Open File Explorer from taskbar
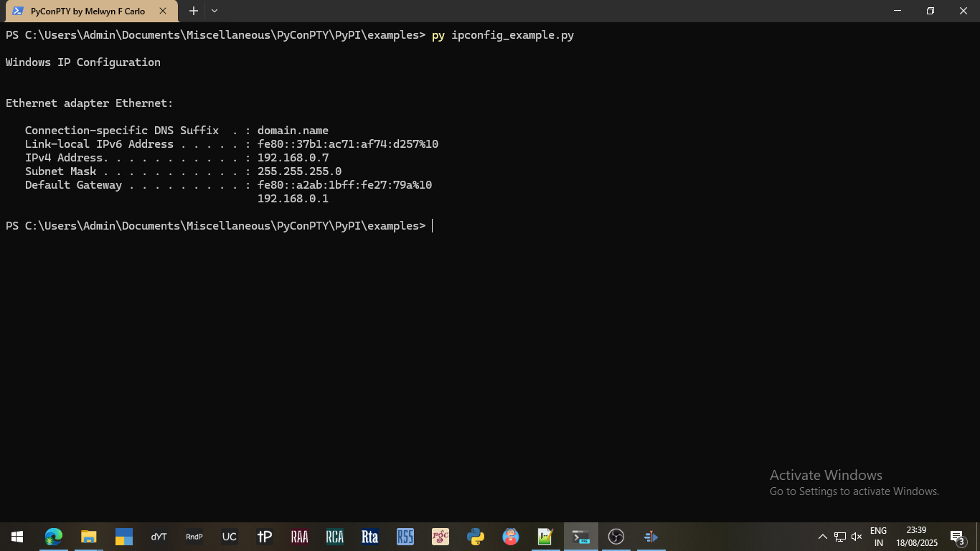Image resolution: width=980 pixels, height=551 pixels. click(88, 537)
